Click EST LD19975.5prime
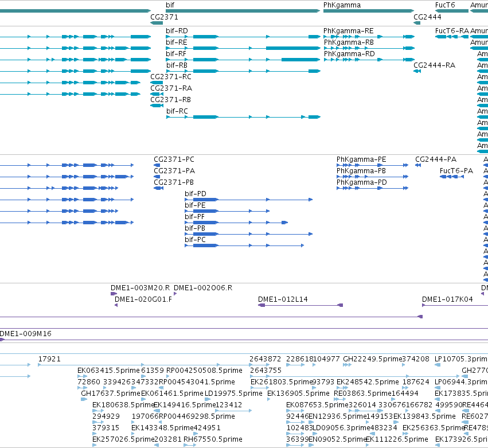The height and width of the screenshot is (448, 488). pos(208,399)
